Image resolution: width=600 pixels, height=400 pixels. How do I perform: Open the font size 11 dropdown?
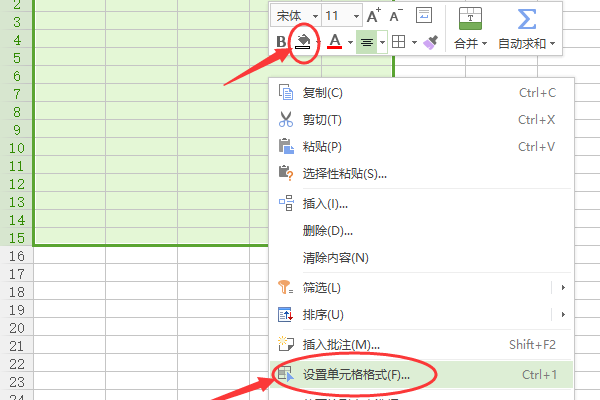[x=356, y=16]
